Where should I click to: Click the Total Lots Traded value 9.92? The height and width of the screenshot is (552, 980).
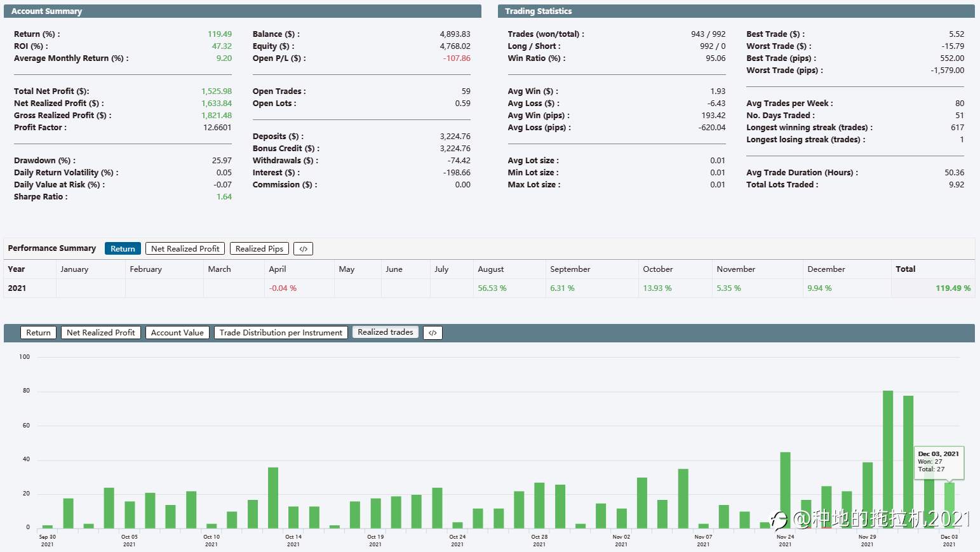click(957, 185)
